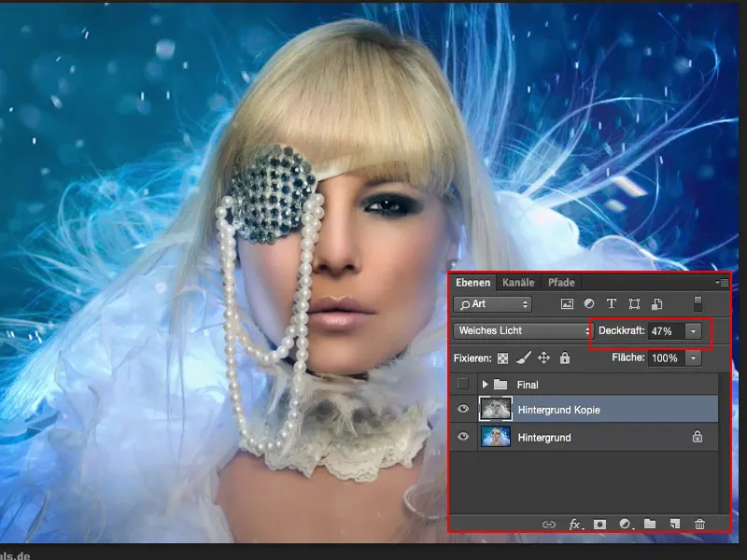747x560 pixels.
Task: Toggle layer filtering on/off switch
Action: pyautogui.click(x=698, y=304)
